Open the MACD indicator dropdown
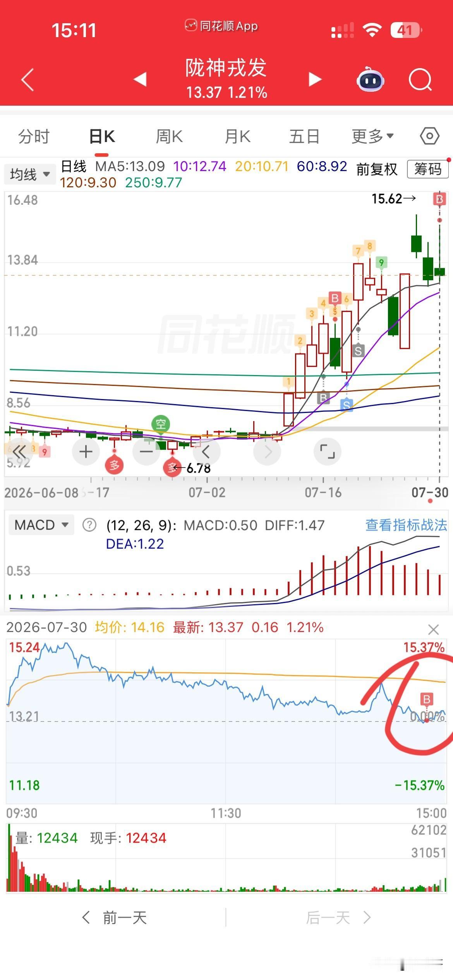Image resolution: width=453 pixels, height=980 pixels. (41, 525)
